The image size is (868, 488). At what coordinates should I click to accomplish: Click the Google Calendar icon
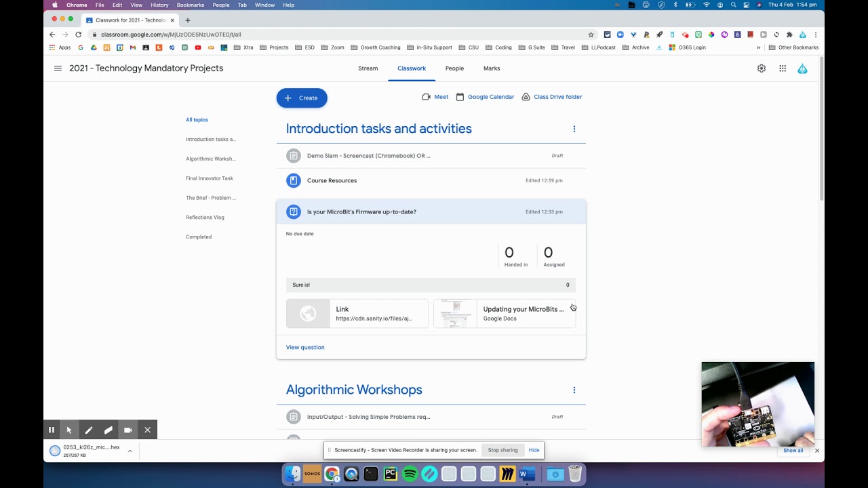click(460, 97)
